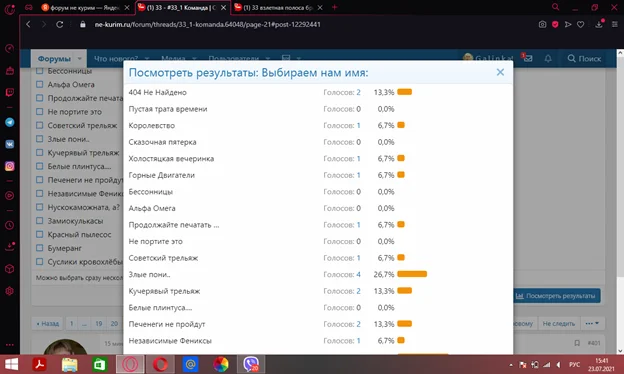Click the Злые пони result bar

point(412,274)
